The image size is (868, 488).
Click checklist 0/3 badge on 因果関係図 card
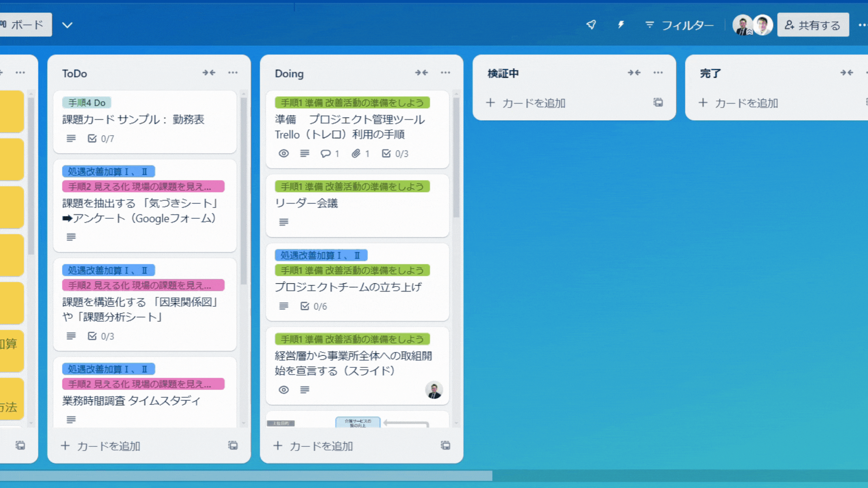tap(101, 336)
